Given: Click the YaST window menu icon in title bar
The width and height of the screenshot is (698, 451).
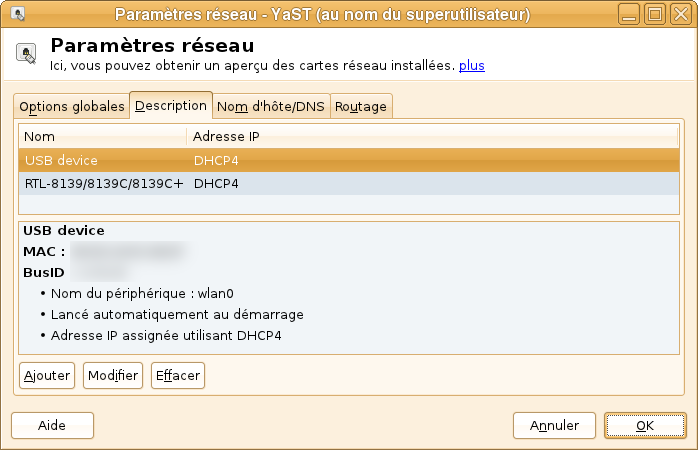Looking at the screenshot, I should click(17, 13).
